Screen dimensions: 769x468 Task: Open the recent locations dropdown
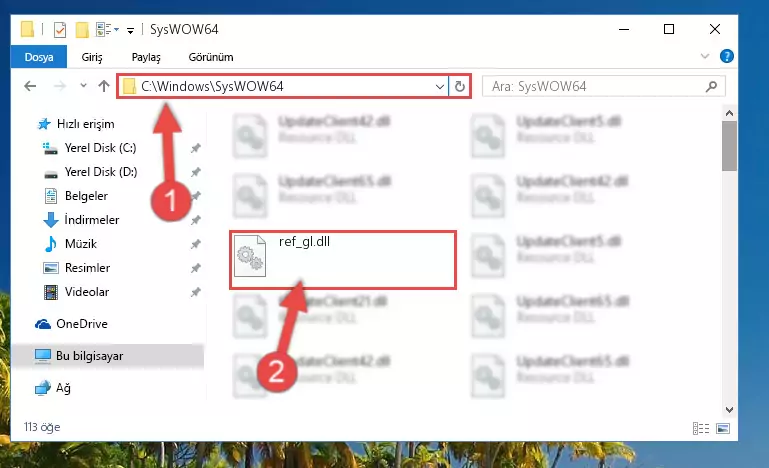click(x=83, y=86)
